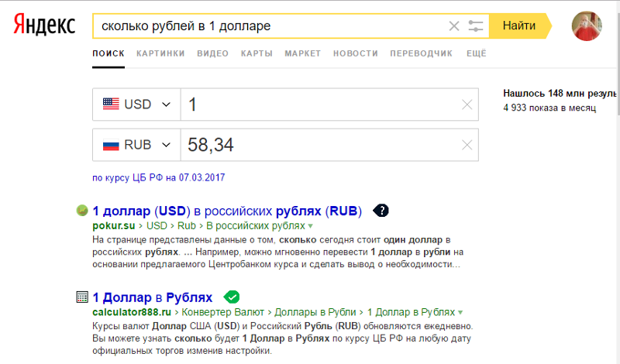Open the Карты tab
620x364 pixels.
(x=257, y=53)
